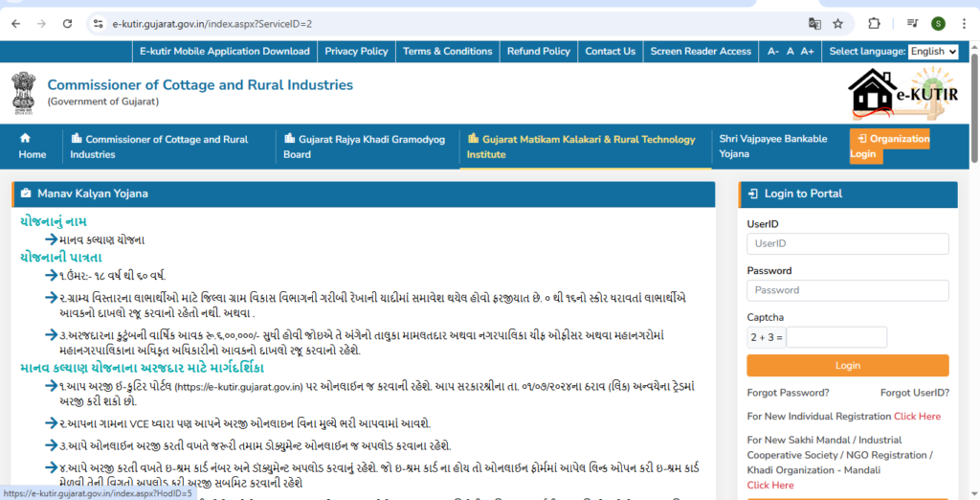Click captcha question '2 + 3 ='
Image resolution: width=980 pixels, height=500 pixels.
[x=767, y=337]
